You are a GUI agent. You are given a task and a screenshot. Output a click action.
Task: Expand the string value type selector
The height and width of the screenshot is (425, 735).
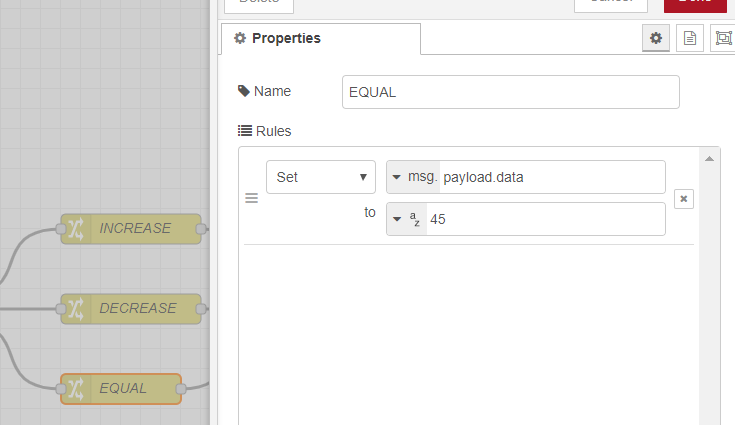click(x=407, y=219)
